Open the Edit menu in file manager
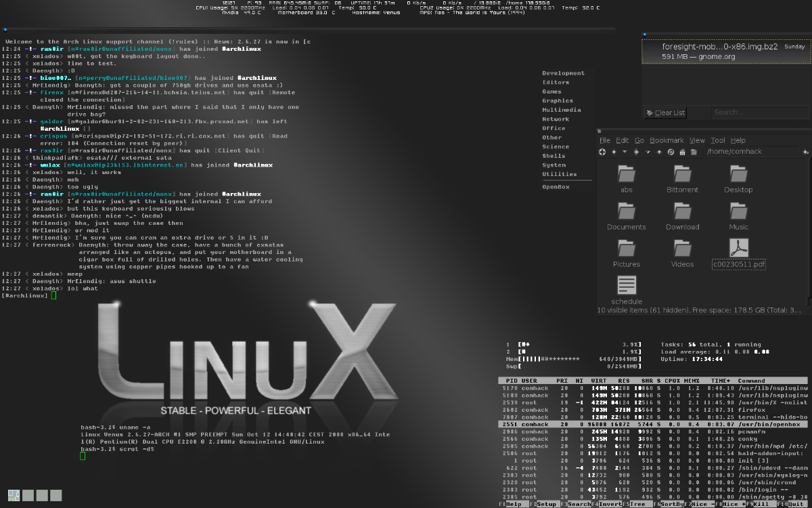This screenshot has height=508, width=812. click(623, 140)
